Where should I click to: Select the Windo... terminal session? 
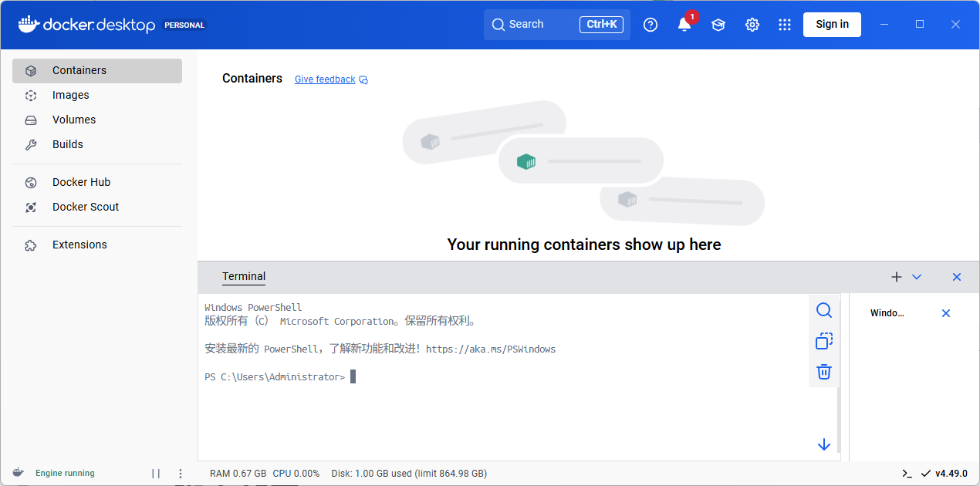tap(887, 313)
